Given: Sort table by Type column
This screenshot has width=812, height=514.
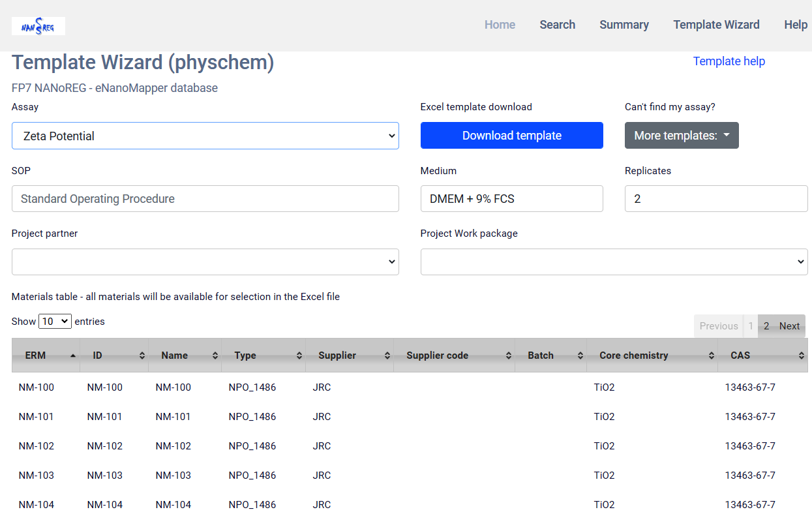Looking at the screenshot, I should tap(263, 355).
